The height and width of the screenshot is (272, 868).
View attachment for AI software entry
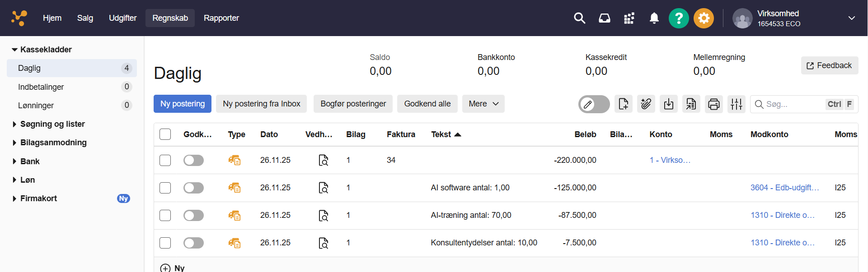(324, 188)
